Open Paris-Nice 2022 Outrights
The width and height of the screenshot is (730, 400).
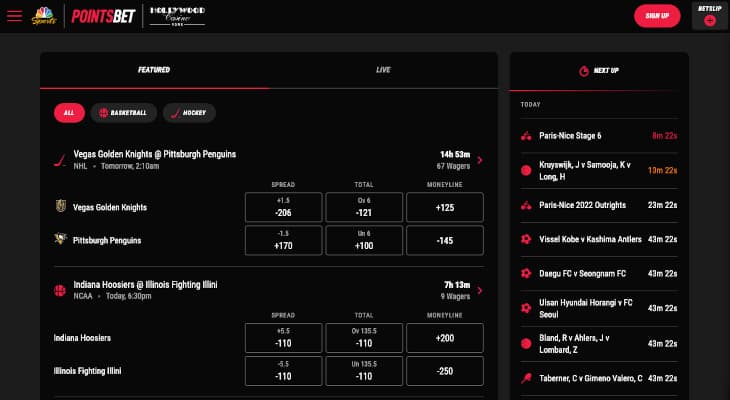(x=599, y=205)
